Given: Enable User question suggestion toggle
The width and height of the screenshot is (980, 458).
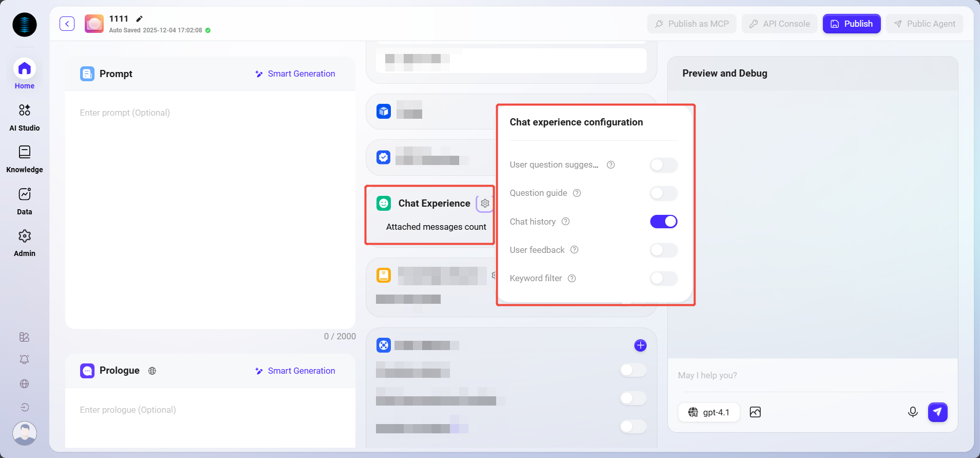Looking at the screenshot, I should click(663, 165).
